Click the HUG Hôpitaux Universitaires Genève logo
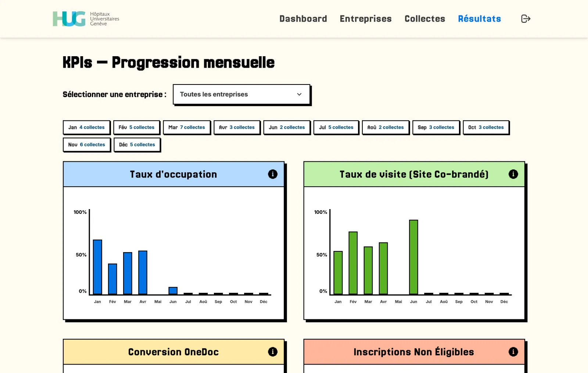This screenshot has height=373, width=588. pyautogui.click(x=86, y=19)
